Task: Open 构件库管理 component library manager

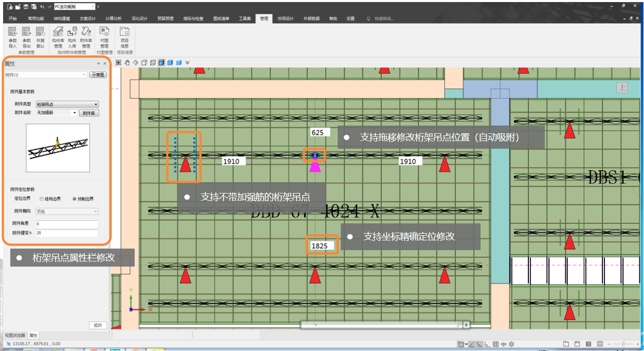Action: coord(59,37)
